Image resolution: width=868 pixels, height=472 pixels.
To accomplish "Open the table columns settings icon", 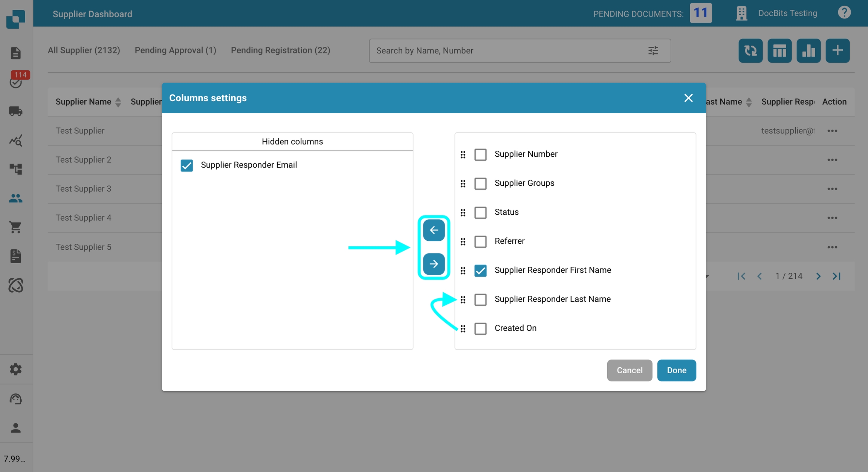I will click(x=779, y=50).
